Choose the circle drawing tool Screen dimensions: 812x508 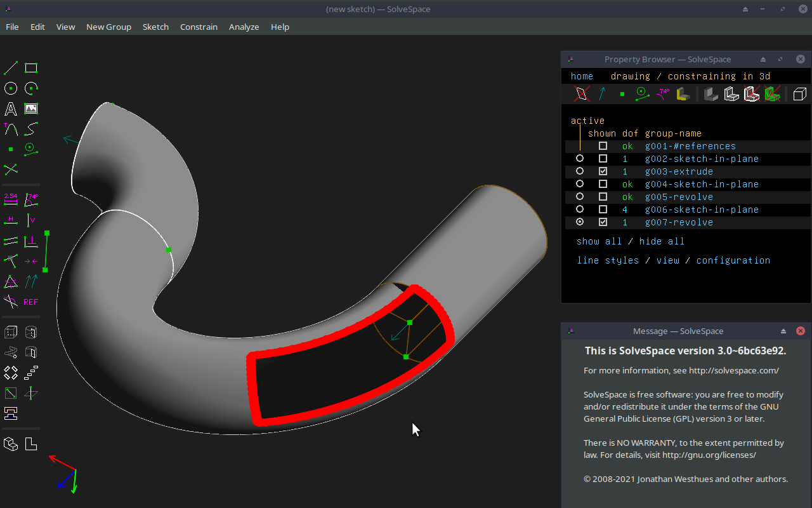click(10, 88)
